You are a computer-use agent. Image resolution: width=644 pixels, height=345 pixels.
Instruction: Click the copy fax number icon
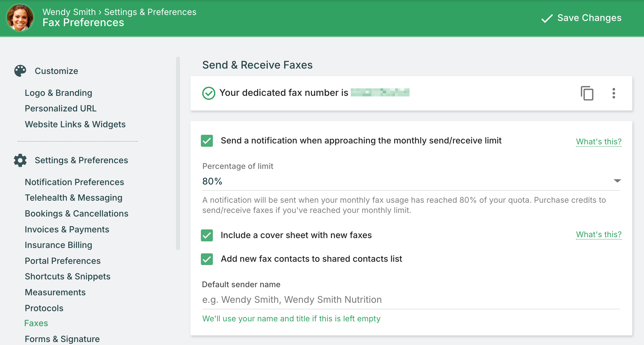tap(587, 93)
